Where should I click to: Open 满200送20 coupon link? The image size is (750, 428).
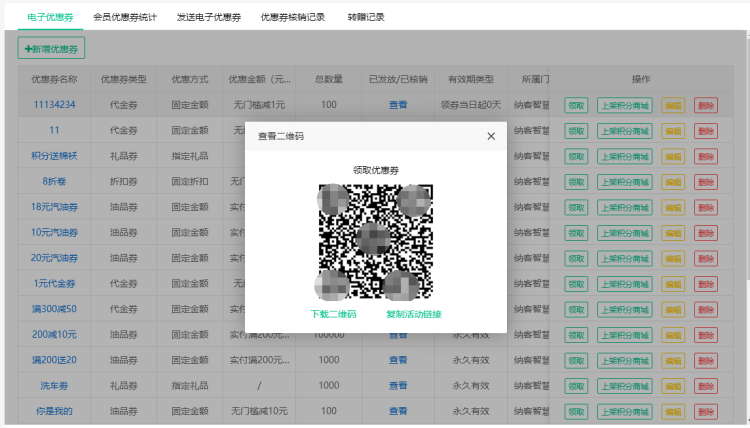(x=54, y=360)
